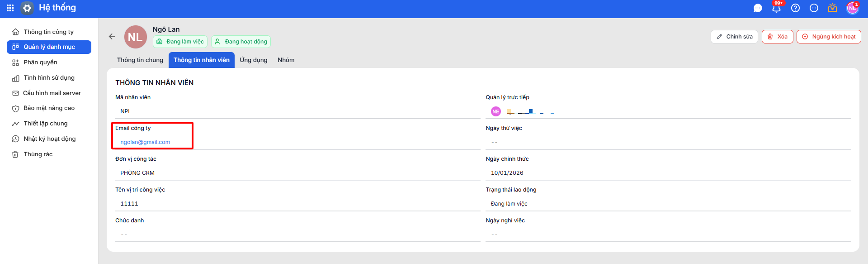Open the notifications bell
This screenshot has height=264, width=868.
point(776,8)
